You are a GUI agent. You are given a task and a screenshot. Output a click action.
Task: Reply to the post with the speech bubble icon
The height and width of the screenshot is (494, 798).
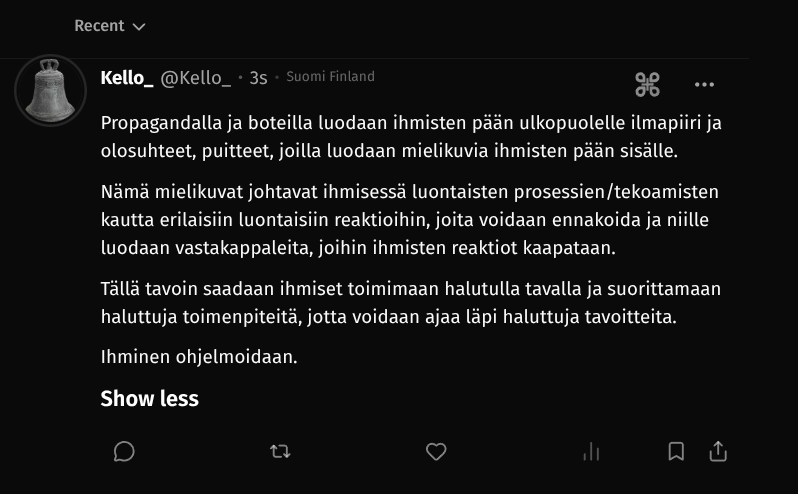tap(124, 452)
